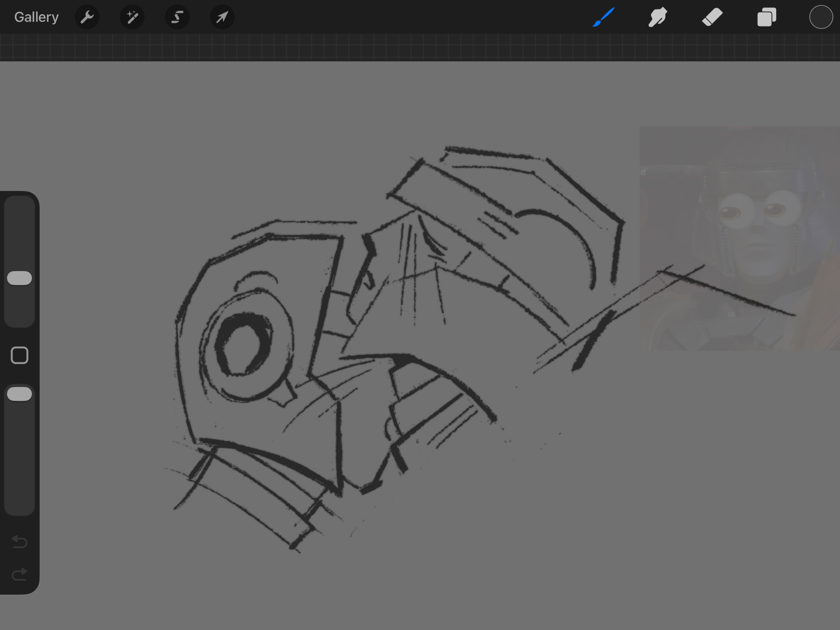Activate the Transform arrow tool

(222, 17)
